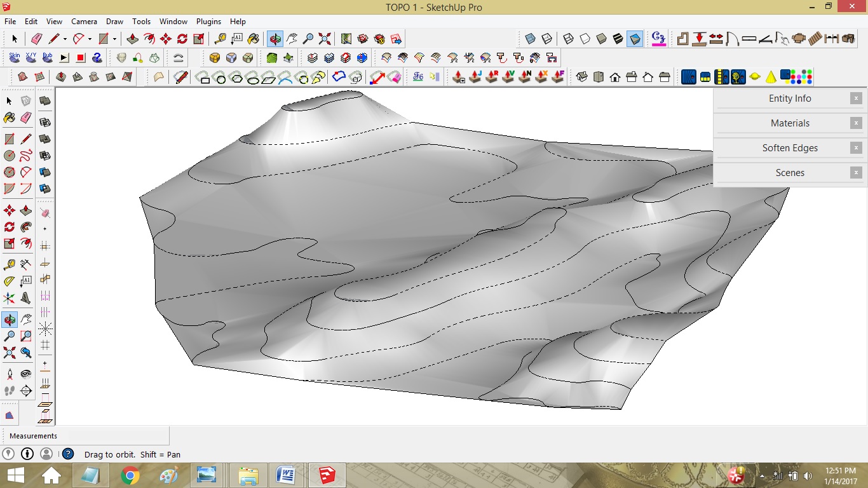The image size is (868, 488).
Task: Enable Monochrome face style
Action: coord(634,39)
